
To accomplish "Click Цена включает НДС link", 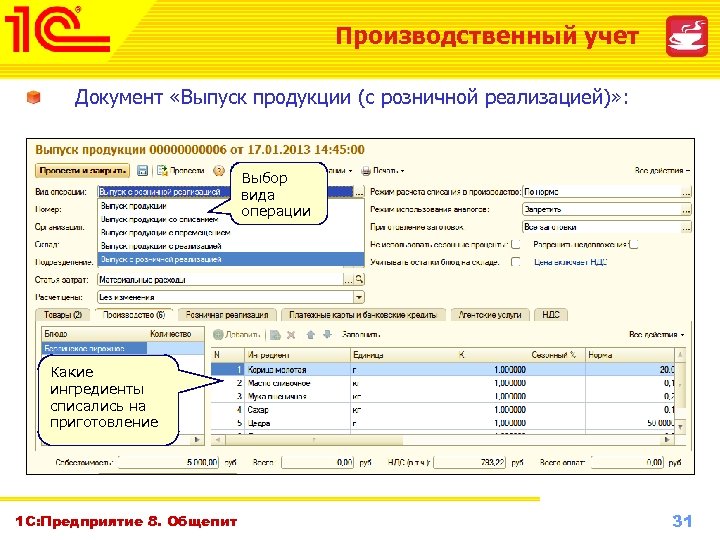I will [x=571, y=262].
